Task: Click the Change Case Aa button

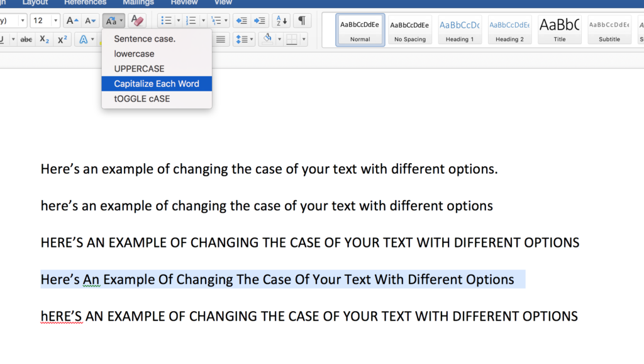Action: coord(111,21)
